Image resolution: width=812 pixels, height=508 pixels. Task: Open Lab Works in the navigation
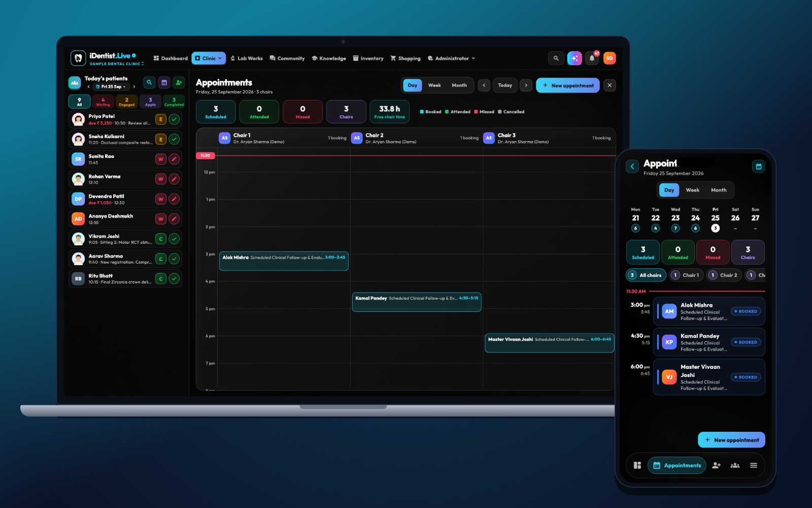[247, 58]
